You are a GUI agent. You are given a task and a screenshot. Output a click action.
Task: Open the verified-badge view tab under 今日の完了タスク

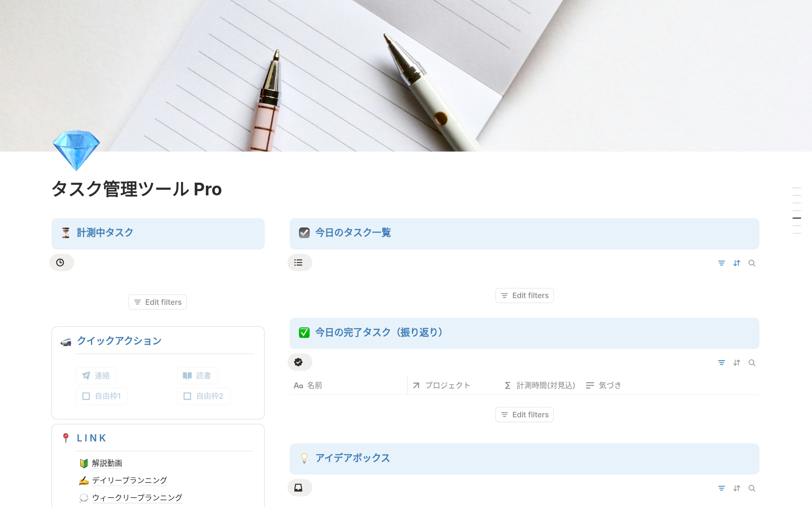(300, 362)
